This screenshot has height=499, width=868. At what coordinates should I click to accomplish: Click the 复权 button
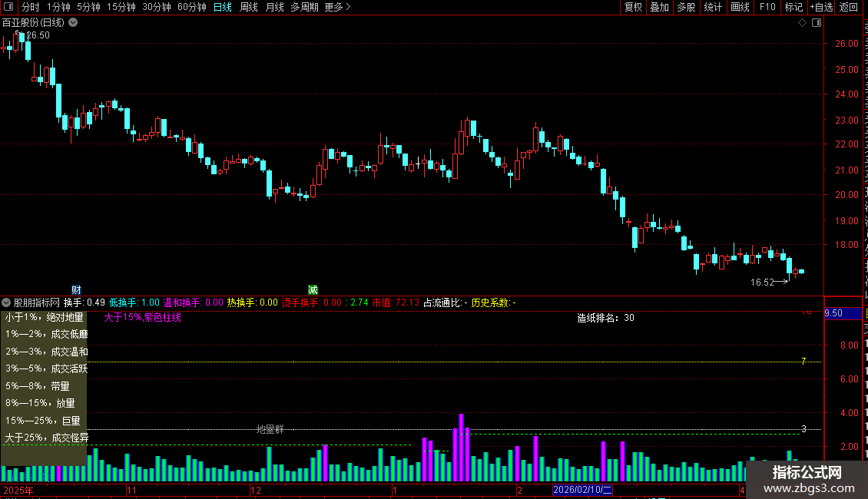click(x=633, y=7)
